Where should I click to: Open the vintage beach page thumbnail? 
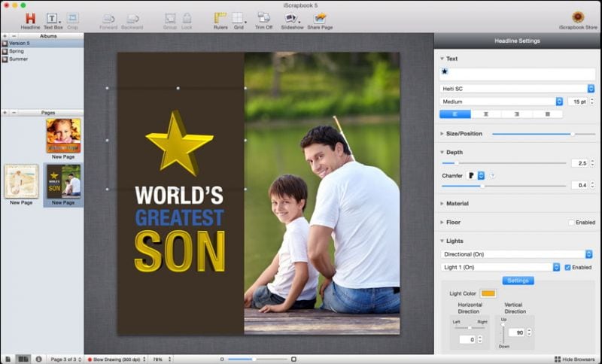[x=22, y=181]
